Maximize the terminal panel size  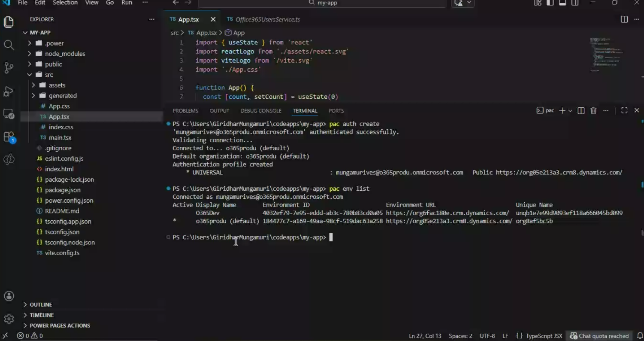point(624,111)
